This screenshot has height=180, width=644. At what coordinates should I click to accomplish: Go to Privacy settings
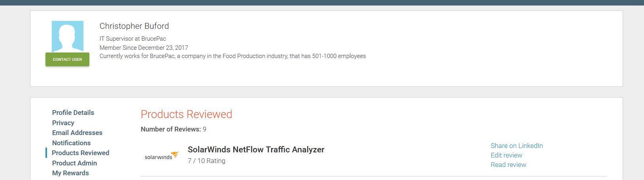(x=63, y=123)
